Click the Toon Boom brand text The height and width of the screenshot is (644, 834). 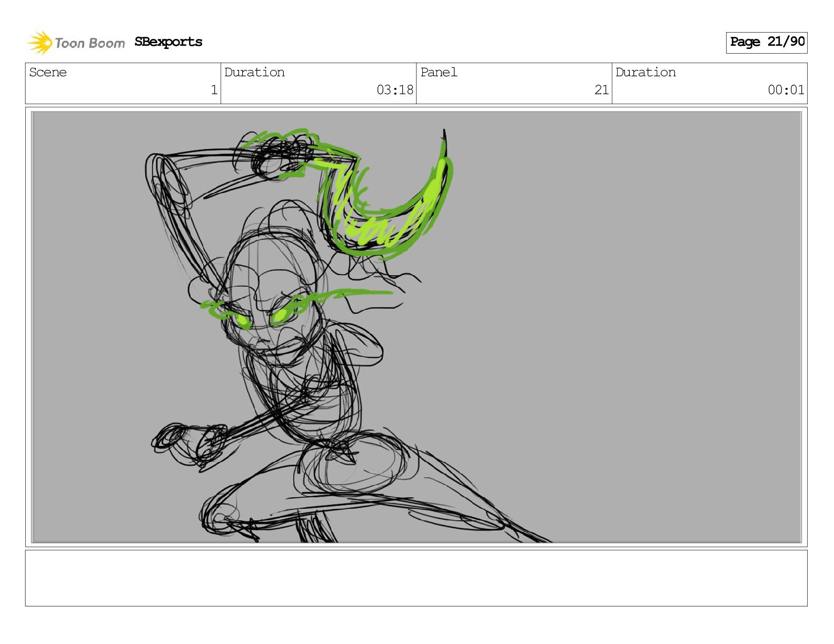pyautogui.click(x=90, y=43)
